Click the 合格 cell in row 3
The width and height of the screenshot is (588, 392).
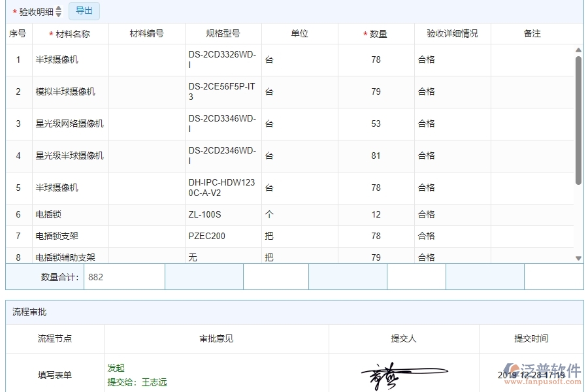click(425, 123)
